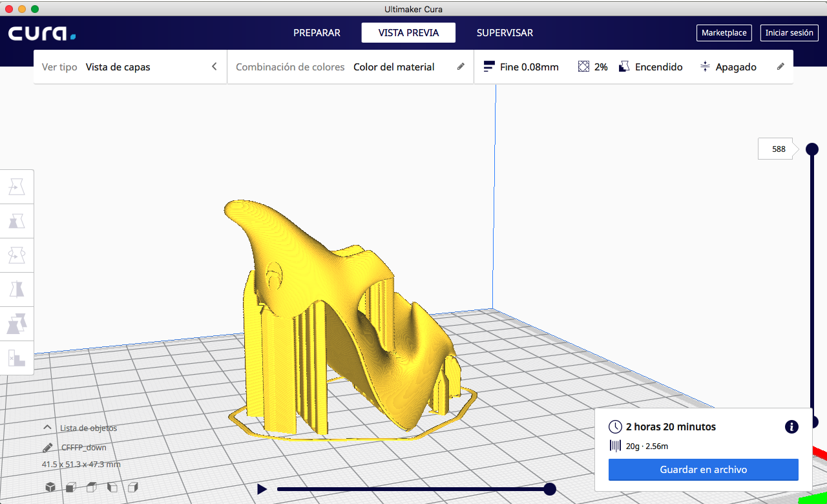The image size is (827, 504).
Task: Select the Rotate tool in left toolbar
Action: point(17,255)
